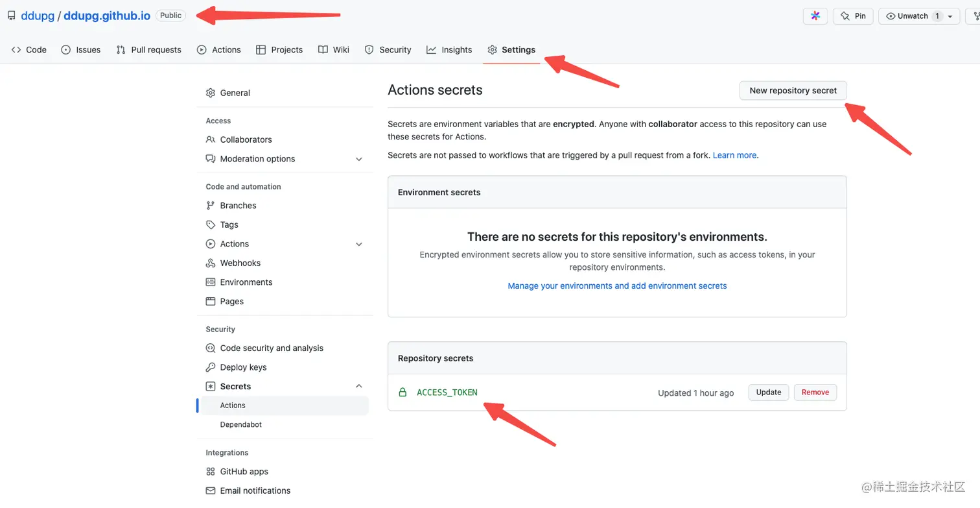Click the General gear icon in the sidebar
980x508 pixels.
click(x=211, y=93)
